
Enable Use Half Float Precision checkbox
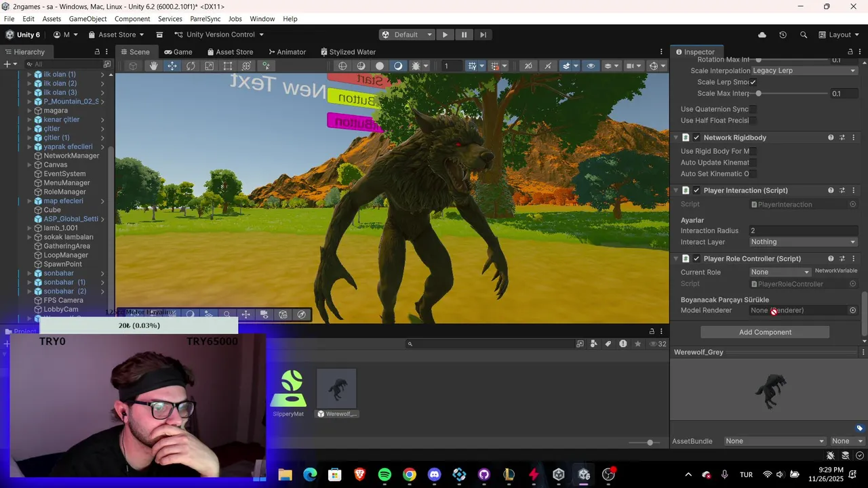(753, 120)
